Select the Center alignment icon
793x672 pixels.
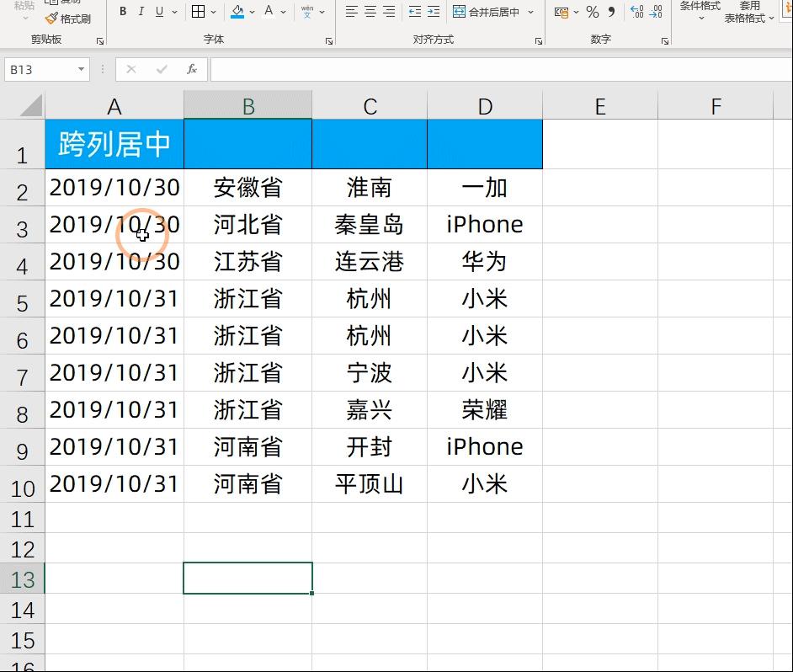coord(369,10)
